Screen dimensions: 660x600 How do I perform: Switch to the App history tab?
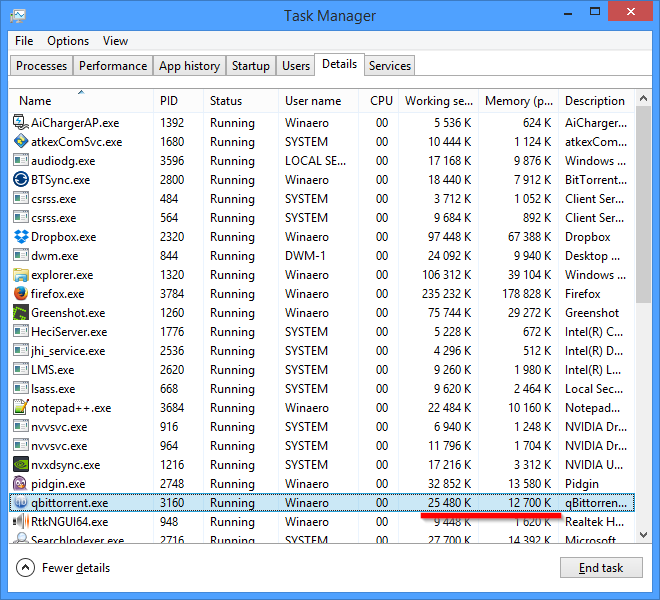pyautogui.click(x=189, y=66)
